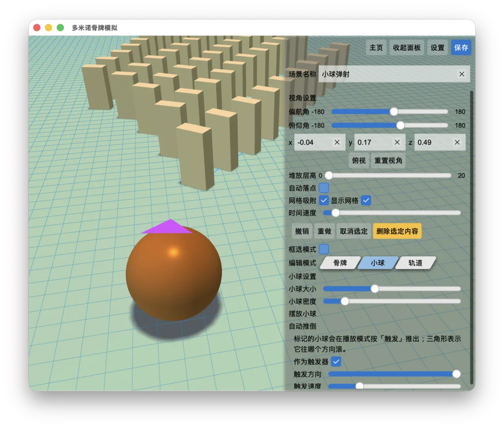The width and height of the screenshot is (504, 429).
Task: Uncheck 显示网格 show grid
Action: pos(366,201)
